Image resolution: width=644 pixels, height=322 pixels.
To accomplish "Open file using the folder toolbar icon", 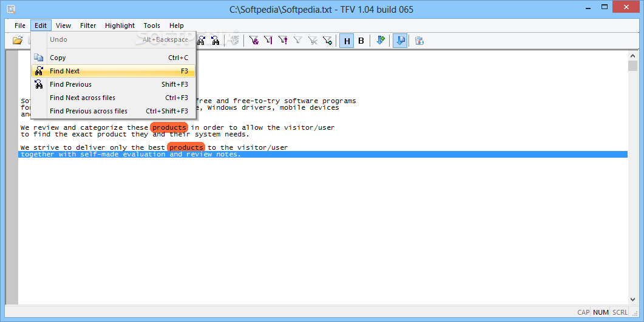I will pyautogui.click(x=17, y=40).
